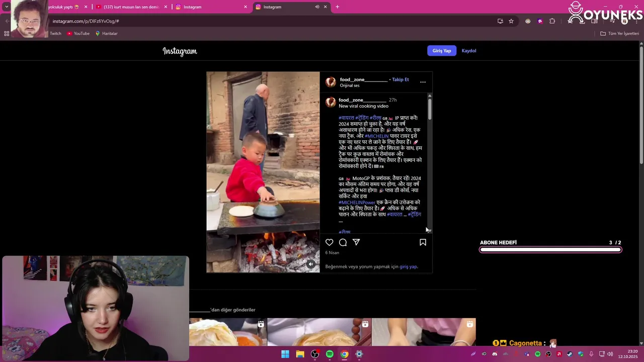Image resolution: width=644 pixels, height=362 pixels.
Task: Open the Haritalar bookmark
Action: pyautogui.click(x=106, y=34)
